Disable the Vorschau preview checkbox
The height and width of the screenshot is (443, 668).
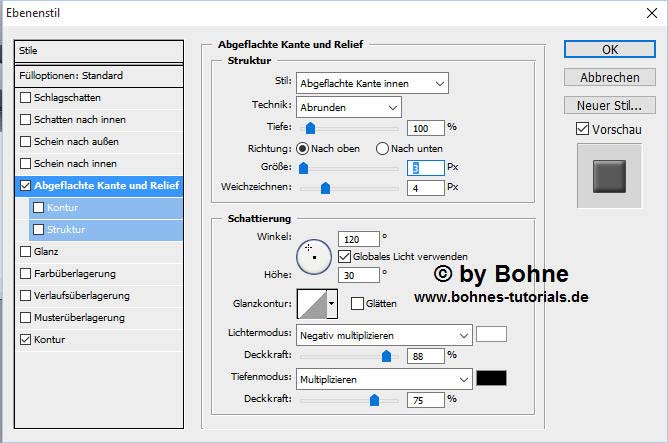coord(583,130)
